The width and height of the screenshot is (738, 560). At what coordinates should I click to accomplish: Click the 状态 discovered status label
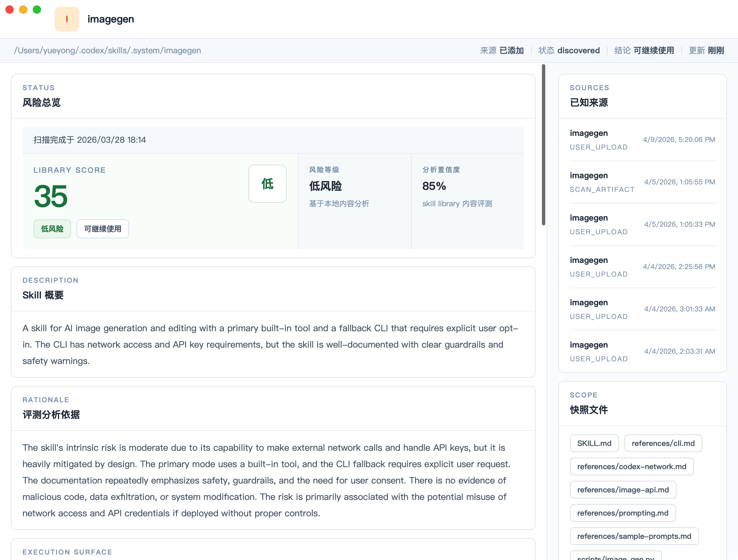[x=569, y=51]
